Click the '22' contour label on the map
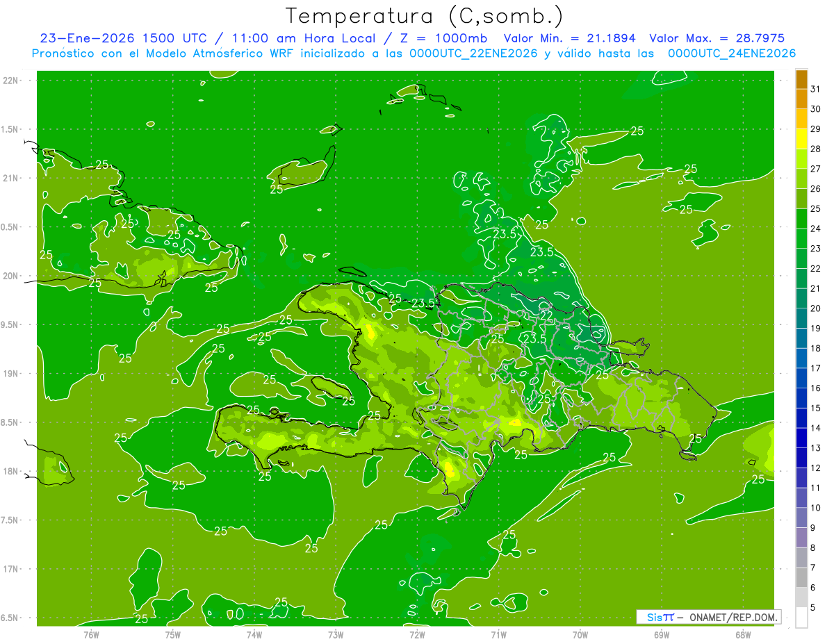This screenshot has height=644, width=834. tap(546, 315)
